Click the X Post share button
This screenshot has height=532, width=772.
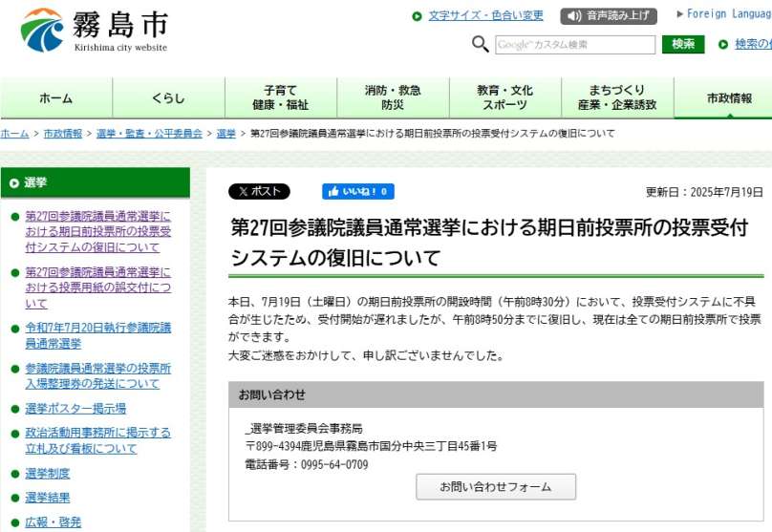[x=260, y=191]
